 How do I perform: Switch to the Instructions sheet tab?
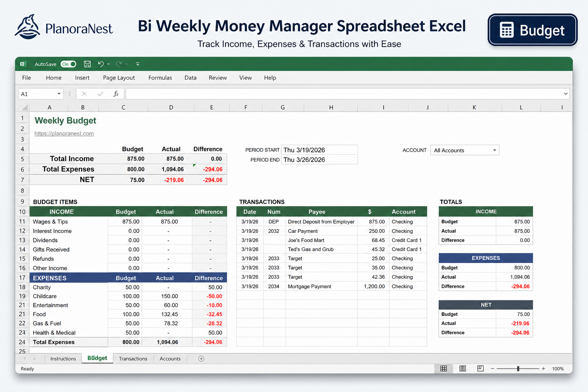coord(63,359)
